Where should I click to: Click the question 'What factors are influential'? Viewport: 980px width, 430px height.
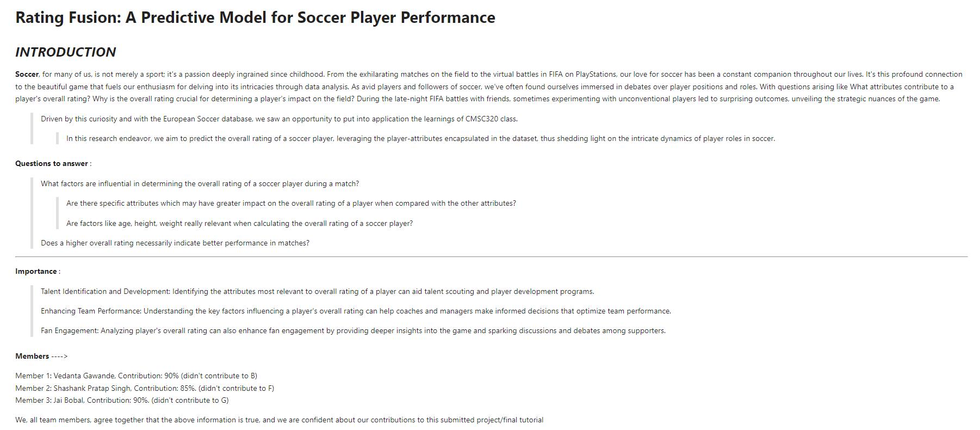(x=200, y=183)
